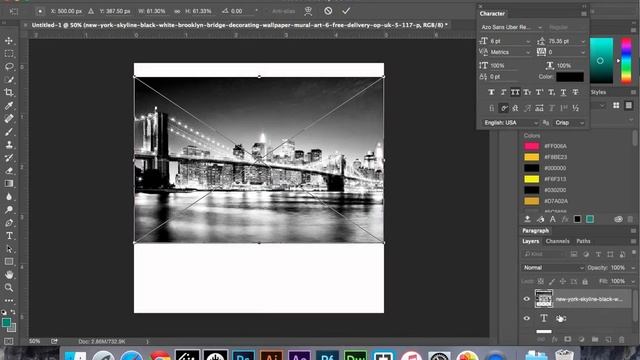640x360 pixels.
Task: Select the Lasso tool
Action: pyautogui.click(x=9, y=67)
